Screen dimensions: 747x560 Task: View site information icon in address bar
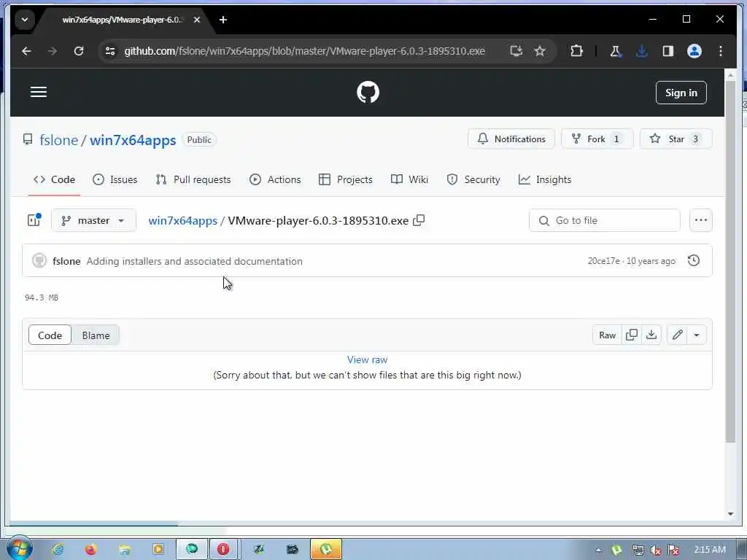pos(110,51)
